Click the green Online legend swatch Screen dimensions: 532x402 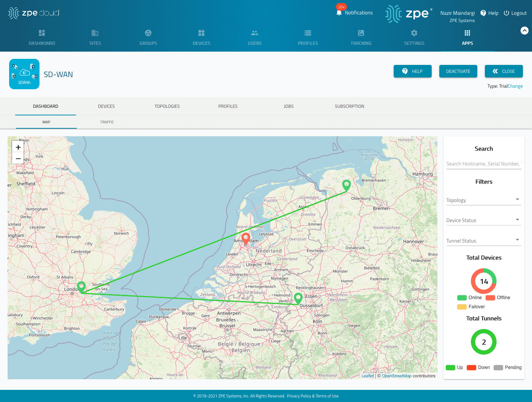click(x=462, y=298)
